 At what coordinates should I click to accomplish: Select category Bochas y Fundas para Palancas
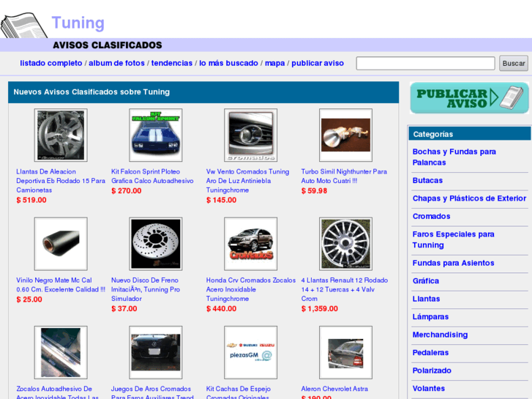point(454,157)
